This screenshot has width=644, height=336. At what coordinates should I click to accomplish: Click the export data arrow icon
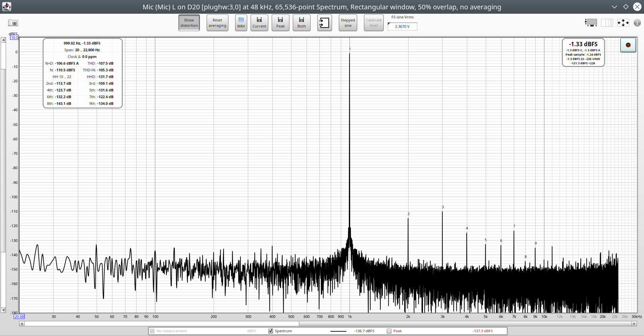click(x=325, y=23)
